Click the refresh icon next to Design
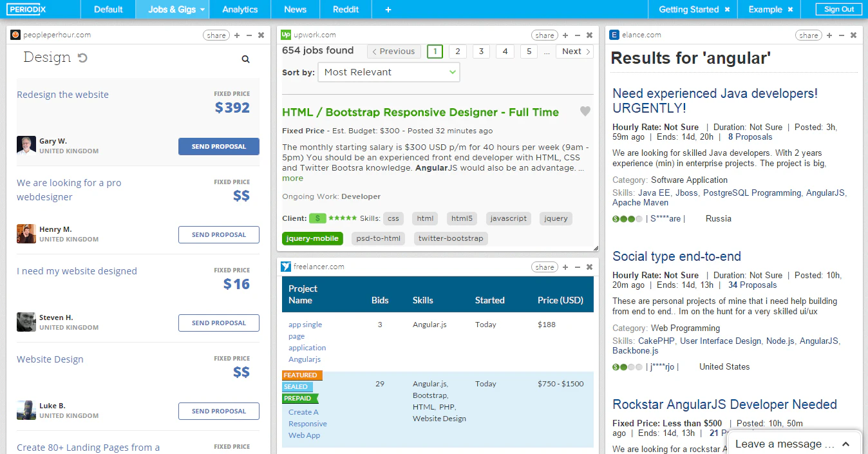Screen dimensions: 868x454 pos(82,58)
